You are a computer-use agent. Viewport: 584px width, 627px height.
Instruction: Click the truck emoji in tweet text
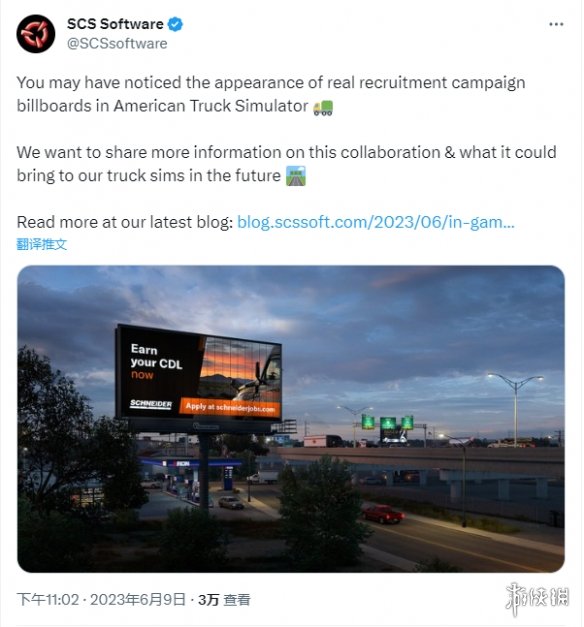tap(323, 107)
